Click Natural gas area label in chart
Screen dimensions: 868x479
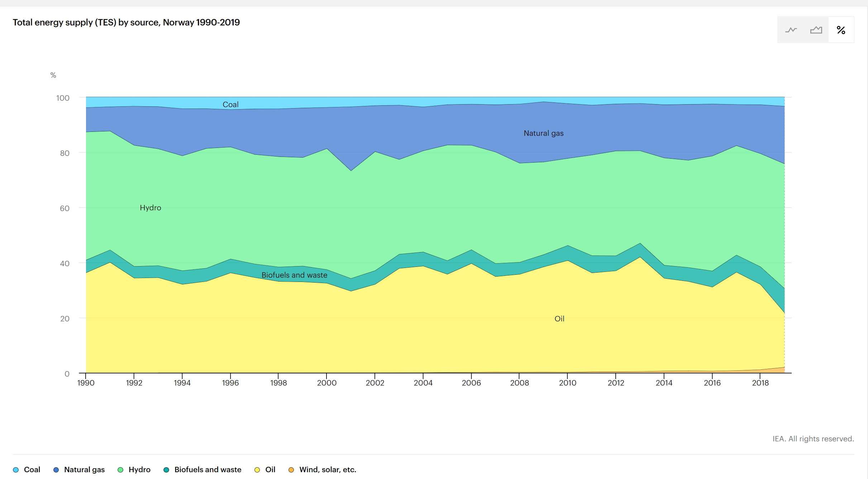[x=543, y=133]
